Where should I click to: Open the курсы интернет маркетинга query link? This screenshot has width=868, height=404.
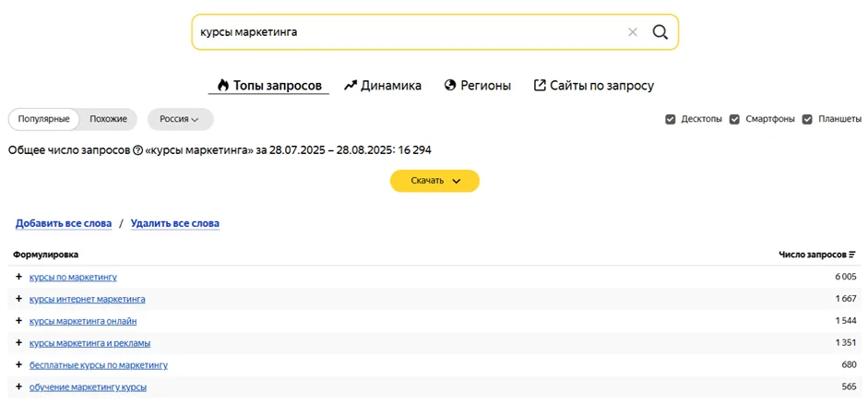[x=88, y=299]
